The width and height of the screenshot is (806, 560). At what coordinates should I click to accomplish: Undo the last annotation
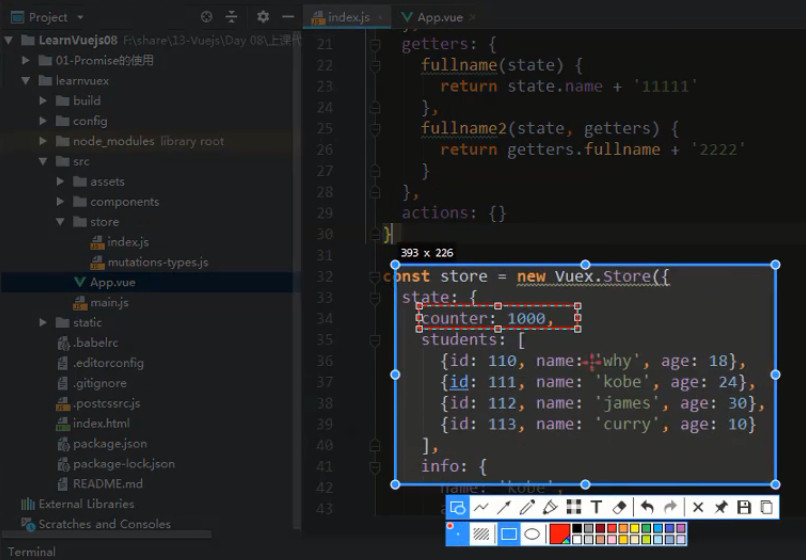647,508
